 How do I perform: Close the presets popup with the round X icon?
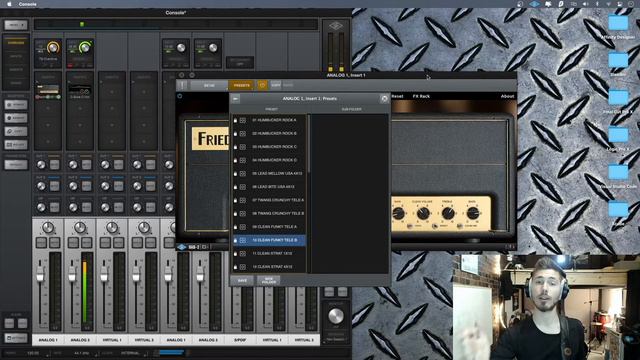click(x=384, y=99)
